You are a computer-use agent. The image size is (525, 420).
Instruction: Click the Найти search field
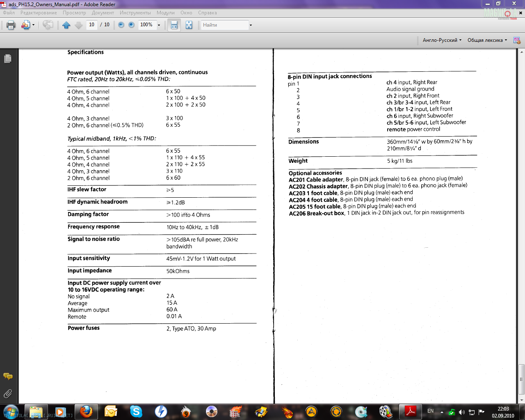pyautogui.click(x=225, y=25)
